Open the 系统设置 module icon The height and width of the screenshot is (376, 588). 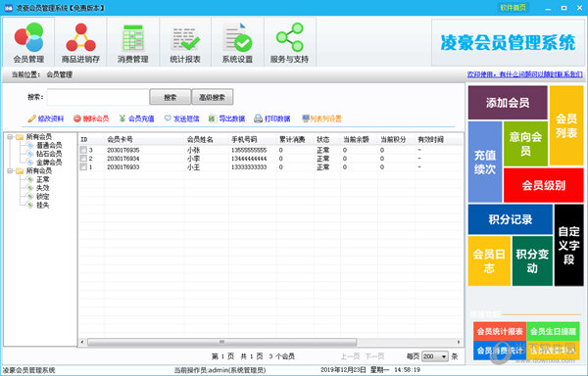click(x=237, y=42)
